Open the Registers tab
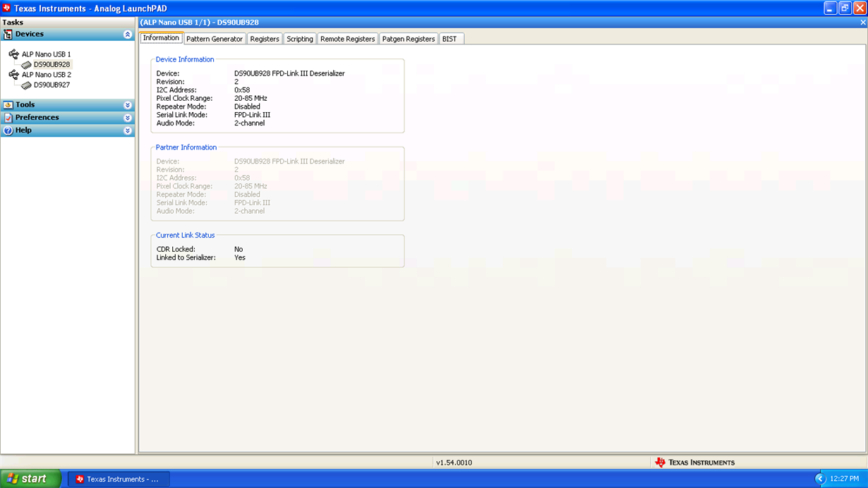 (x=265, y=39)
